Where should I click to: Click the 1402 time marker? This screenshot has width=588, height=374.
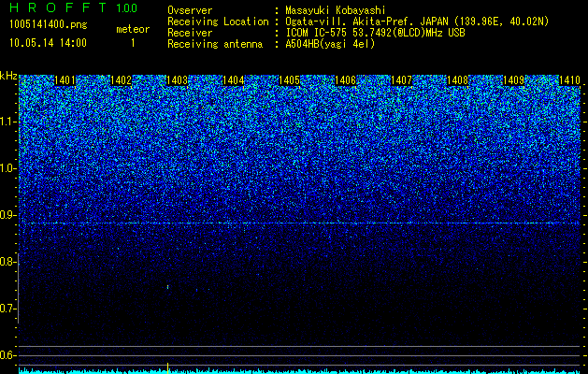click(x=122, y=80)
